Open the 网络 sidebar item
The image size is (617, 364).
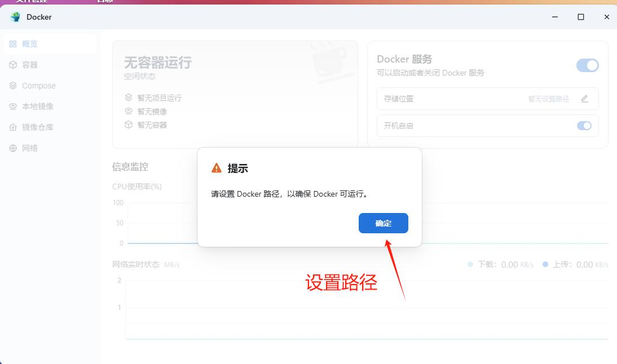(50, 148)
